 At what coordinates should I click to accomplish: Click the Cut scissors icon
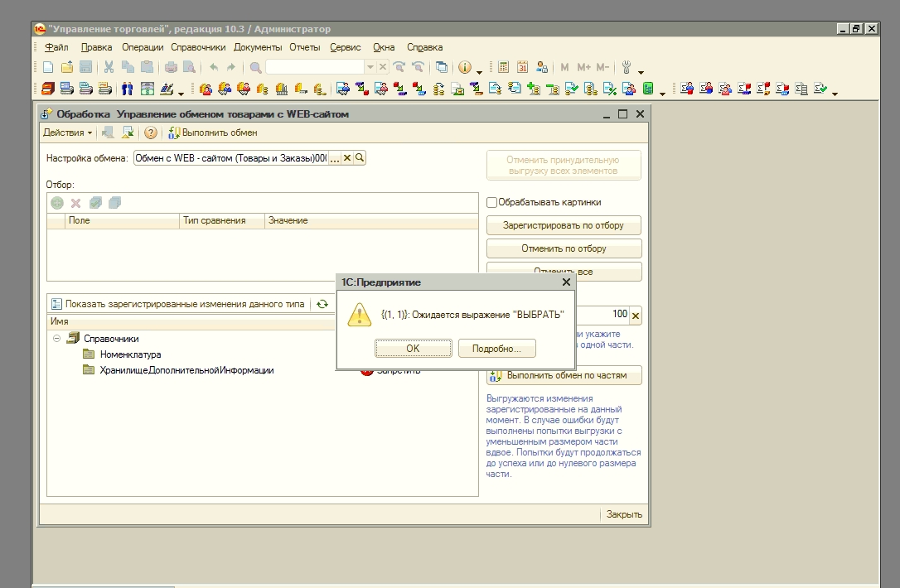(109, 68)
